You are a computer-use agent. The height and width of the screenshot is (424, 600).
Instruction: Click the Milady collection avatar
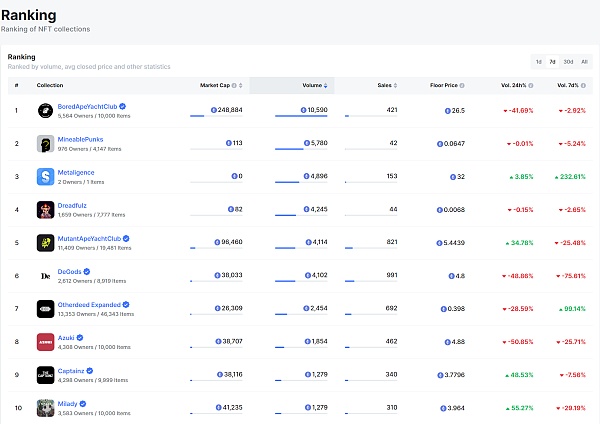[x=45, y=407]
